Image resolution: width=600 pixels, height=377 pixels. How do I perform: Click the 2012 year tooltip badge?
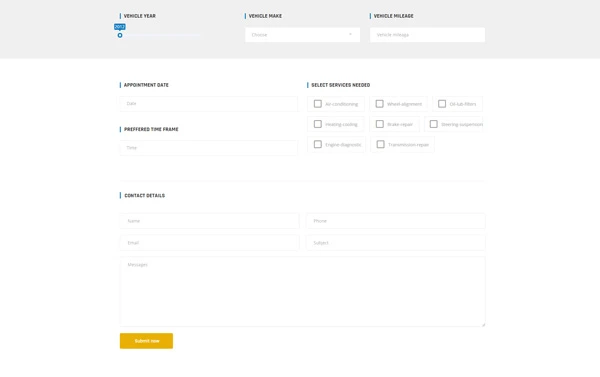coord(120,27)
